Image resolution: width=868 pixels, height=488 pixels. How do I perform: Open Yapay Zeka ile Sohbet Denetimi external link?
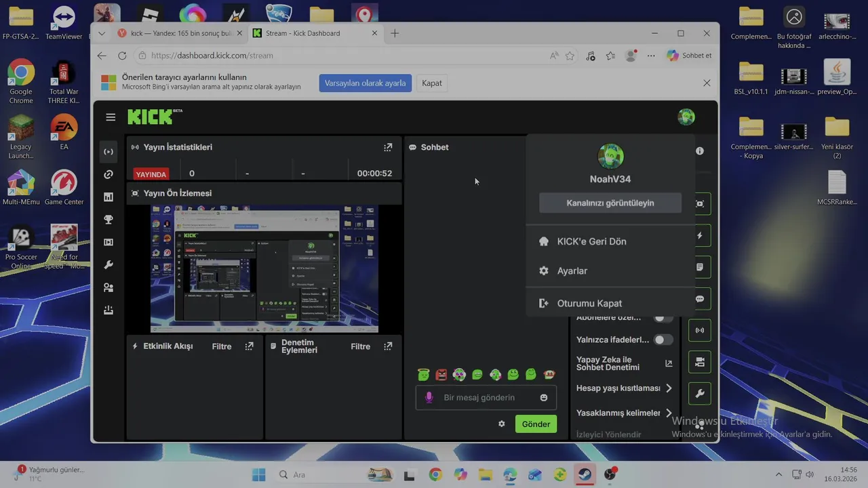669,364
